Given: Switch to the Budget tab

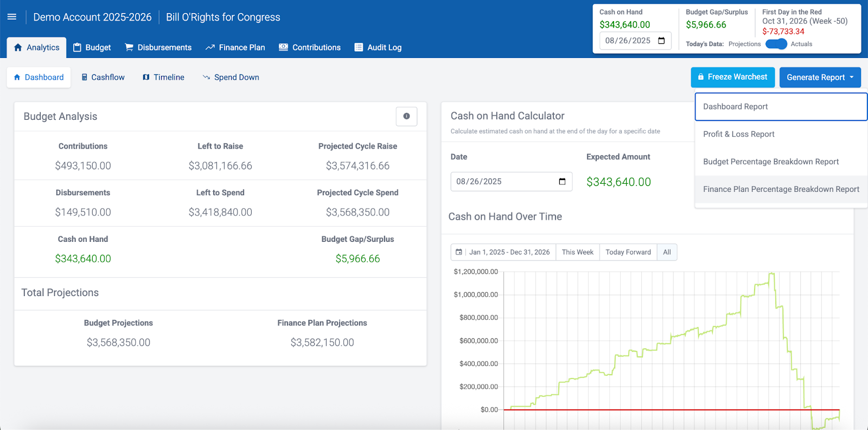Looking at the screenshot, I should pyautogui.click(x=92, y=47).
